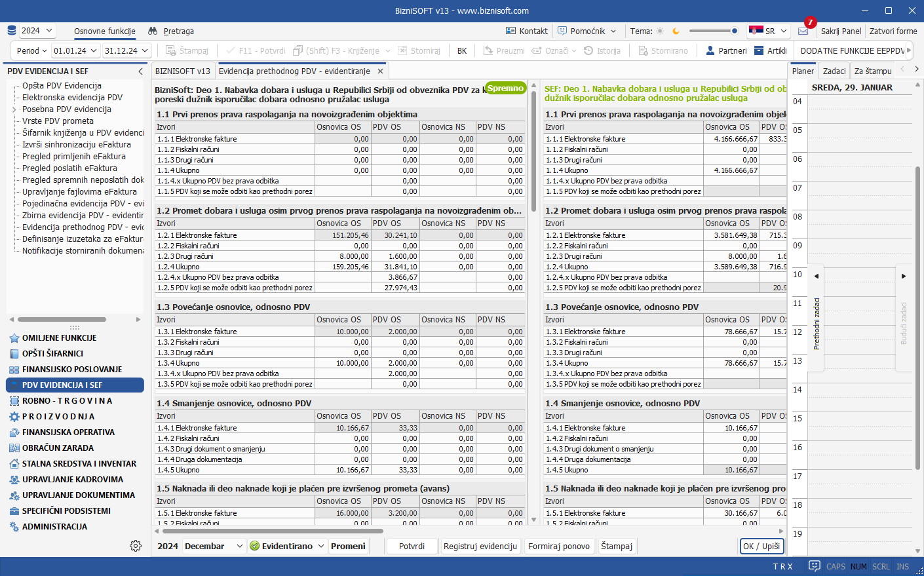924x576 pixels.
Task: Switch theme to light sun mode
Action: pyautogui.click(x=660, y=31)
